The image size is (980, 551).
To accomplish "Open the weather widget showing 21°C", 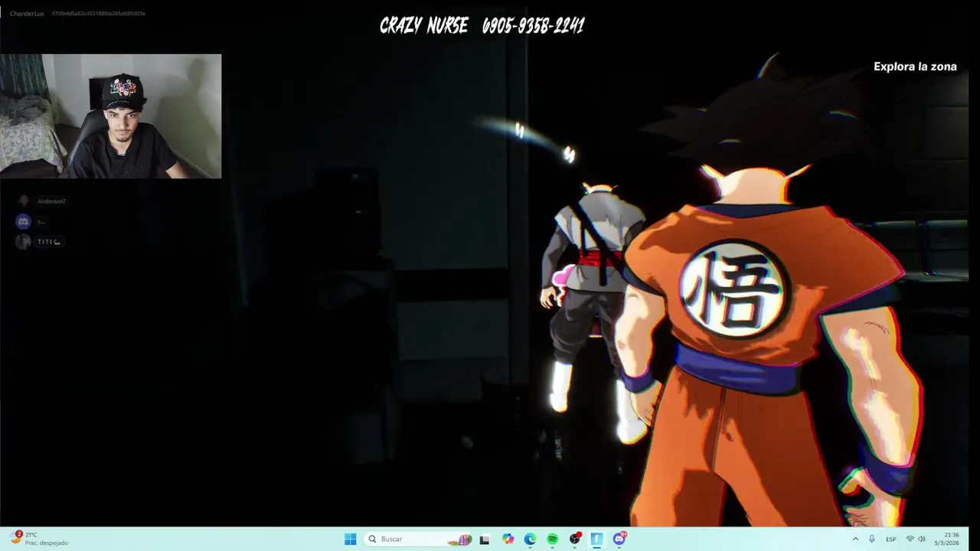I will pos(40,539).
